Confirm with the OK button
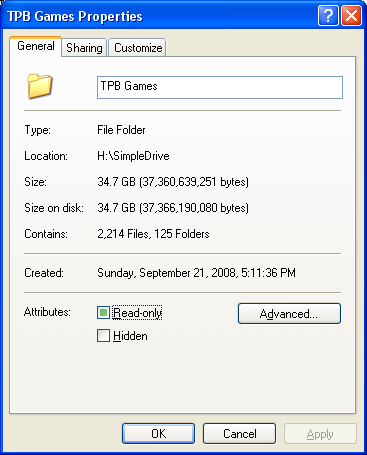 (158, 434)
